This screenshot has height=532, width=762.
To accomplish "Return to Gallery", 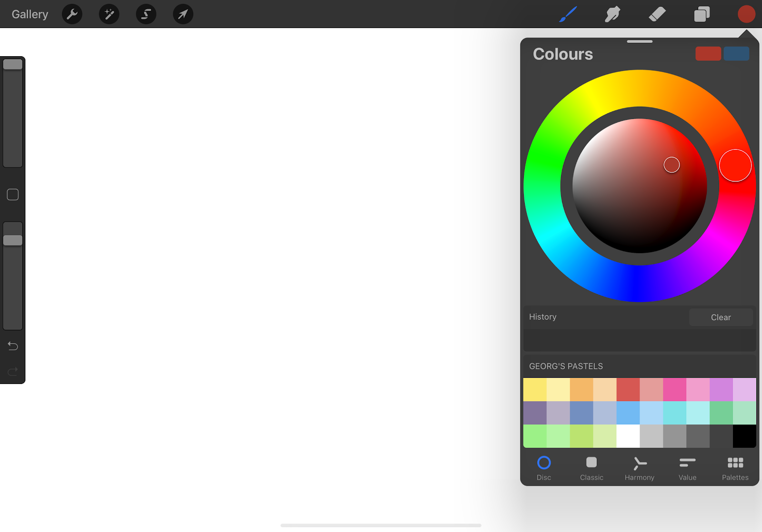I will pyautogui.click(x=30, y=14).
